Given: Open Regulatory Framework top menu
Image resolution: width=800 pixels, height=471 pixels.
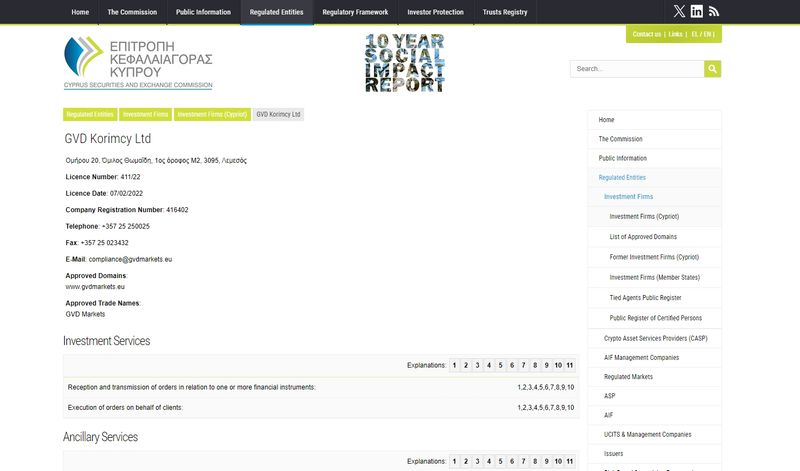Looking at the screenshot, I should 355,12.
